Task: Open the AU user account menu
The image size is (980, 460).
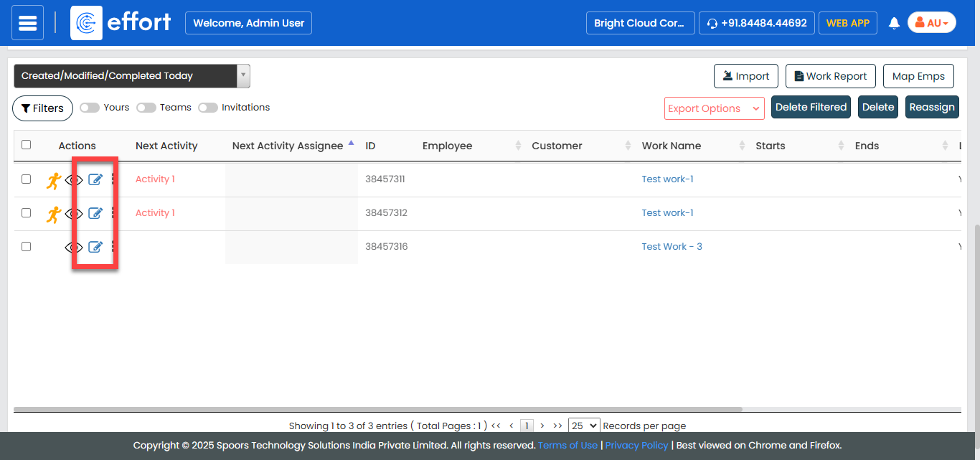Action: (931, 23)
